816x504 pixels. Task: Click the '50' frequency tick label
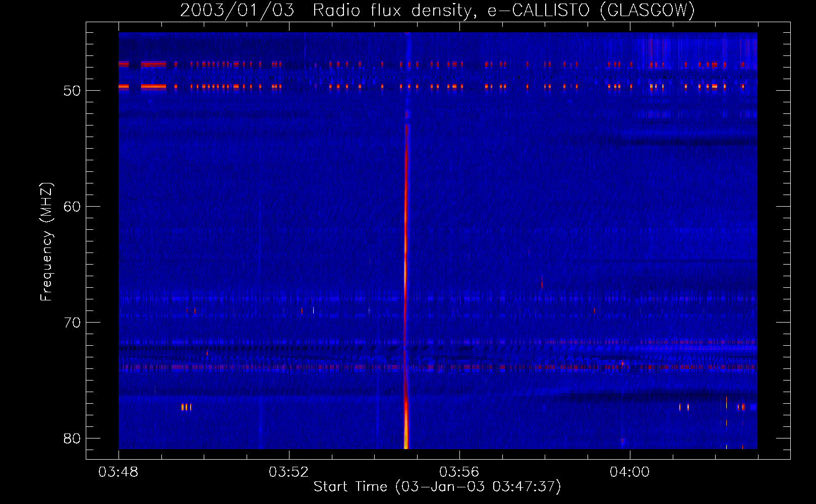coord(72,91)
